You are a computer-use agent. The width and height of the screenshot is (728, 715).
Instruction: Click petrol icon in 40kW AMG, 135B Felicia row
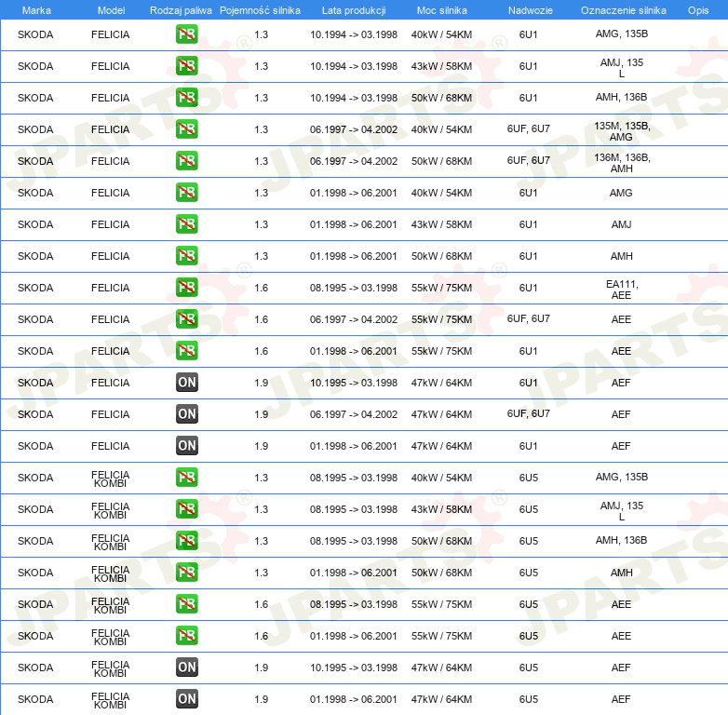[186, 34]
